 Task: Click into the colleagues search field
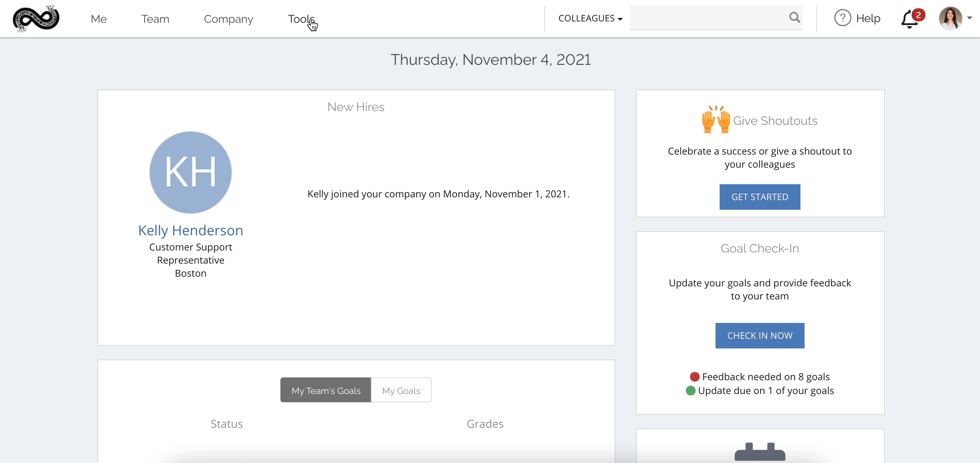[x=709, y=18]
